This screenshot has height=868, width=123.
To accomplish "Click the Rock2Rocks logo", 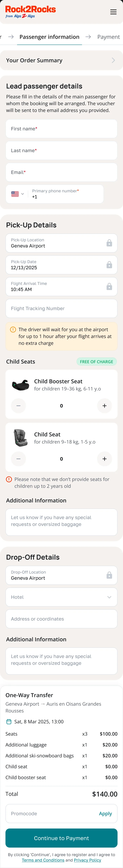I will [30, 11].
